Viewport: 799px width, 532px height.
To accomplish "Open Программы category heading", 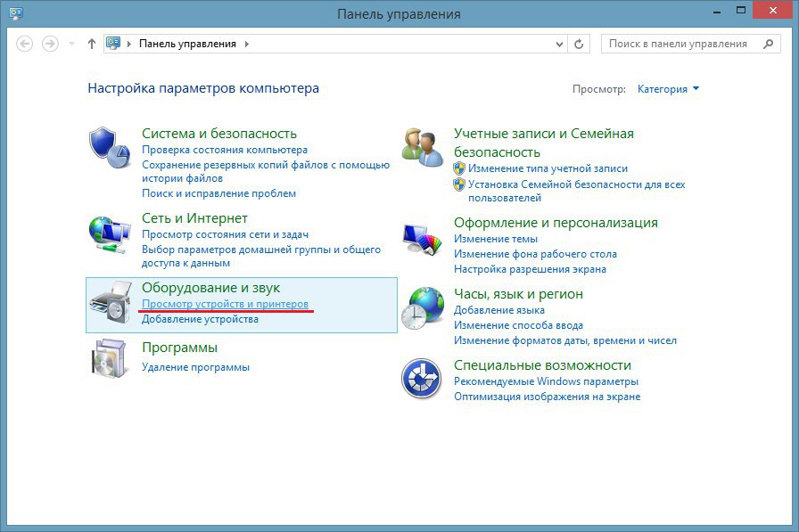I will [179, 348].
